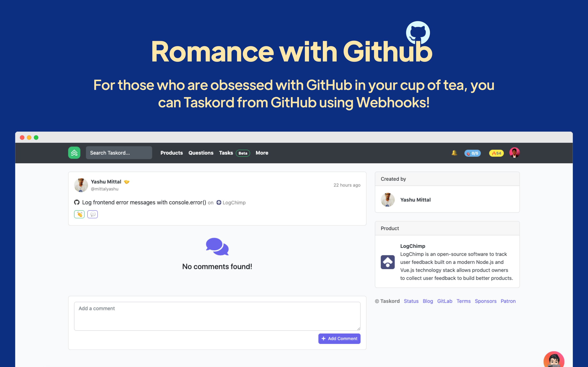Open the Products nav item
The height and width of the screenshot is (367, 588).
click(172, 153)
